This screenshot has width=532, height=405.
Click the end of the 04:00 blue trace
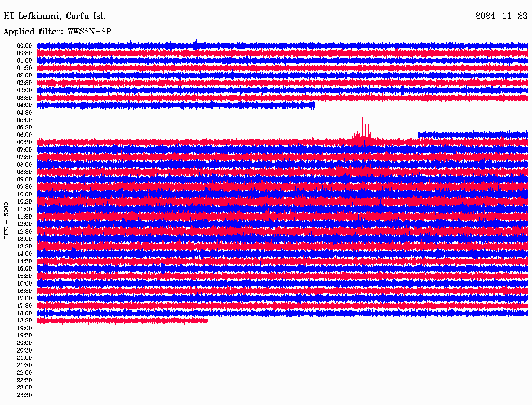point(314,106)
